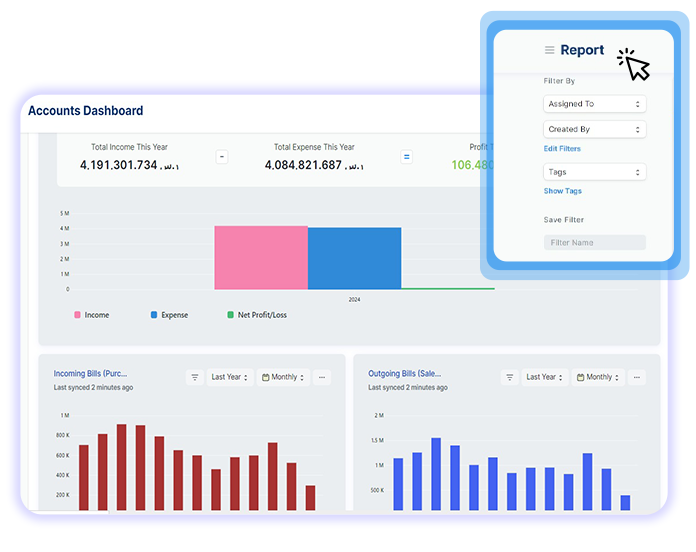The width and height of the screenshot is (696, 552).
Task: Toggle the Income legend entry in chart
Action: [91, 315]
